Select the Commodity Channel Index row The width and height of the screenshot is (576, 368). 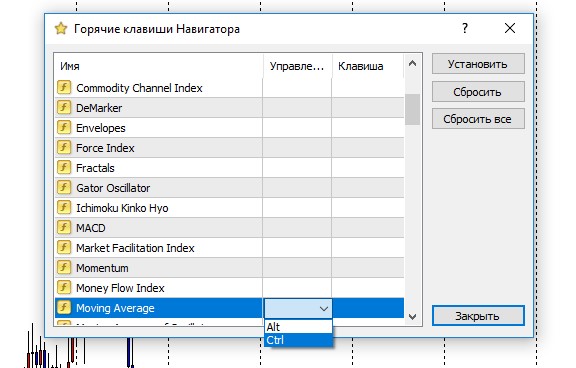[229, 88]
